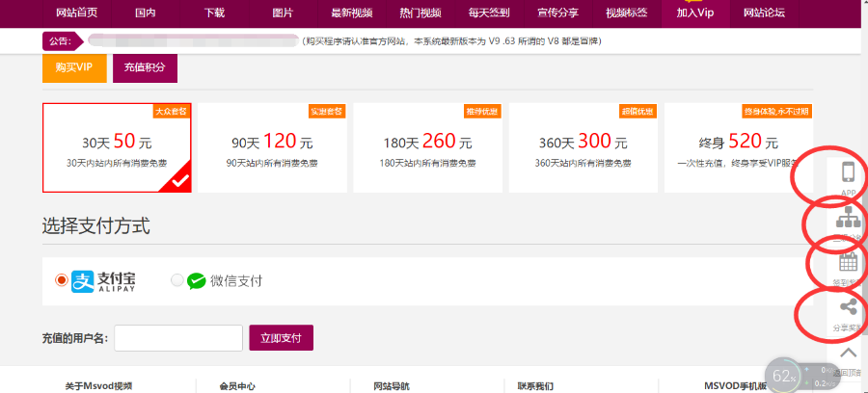Click the 会员中心 footer heading
868x393 pixels.
237,386
